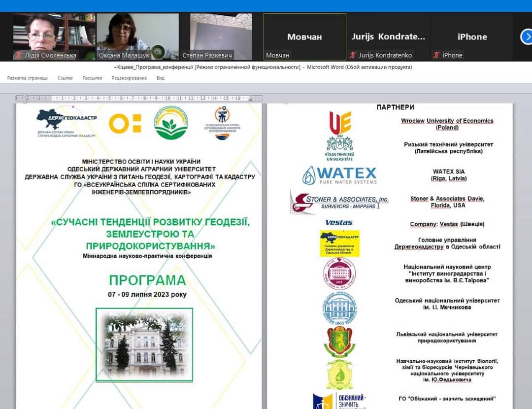
Task: Click the muted mic icon on iPhone
Action: pos(436,55)
